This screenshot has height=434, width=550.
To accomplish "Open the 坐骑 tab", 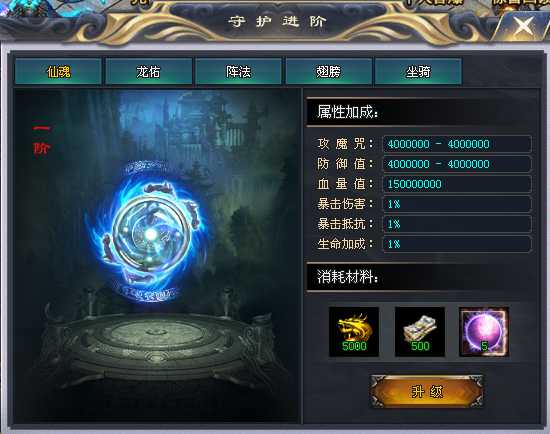I will [418, 72].
